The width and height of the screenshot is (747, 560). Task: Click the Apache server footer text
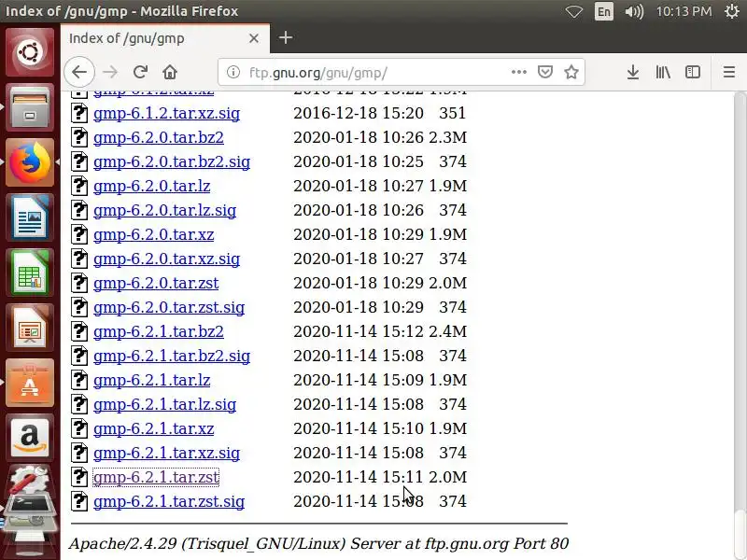pos(318,544)
